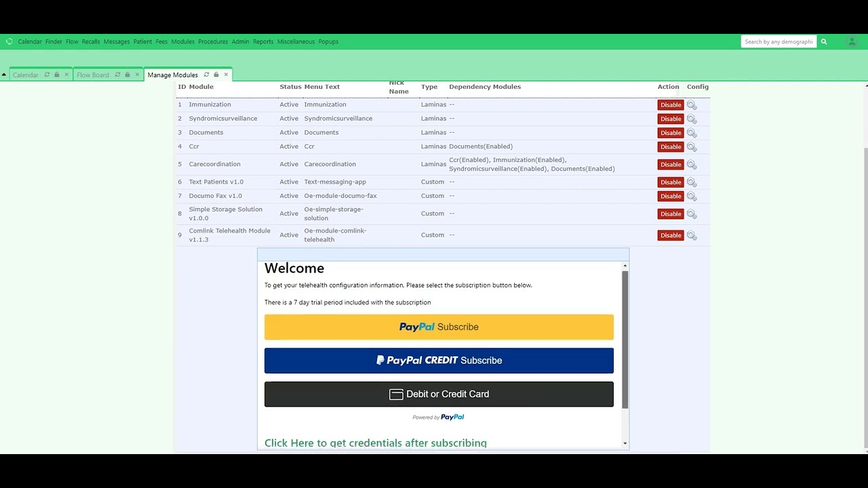Open the Patient menu

(142, 41)
